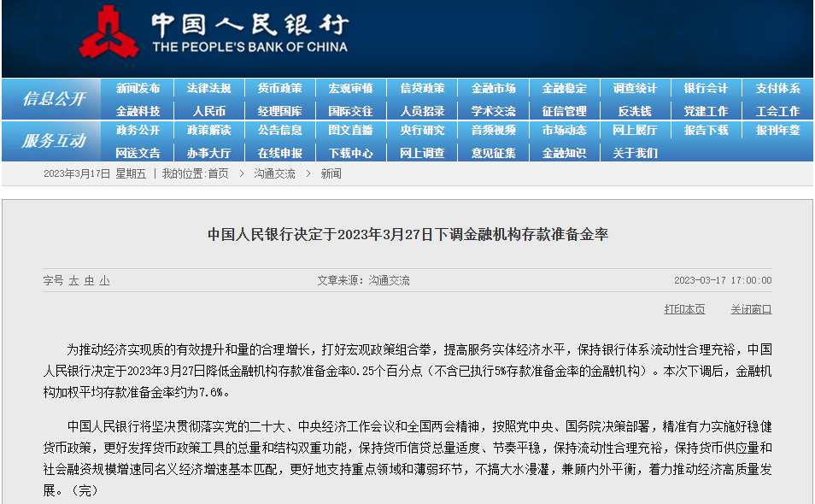This screenshot has height=504, width=815.
Task: Open 公告信息 menu item
Action: (279, 130)
